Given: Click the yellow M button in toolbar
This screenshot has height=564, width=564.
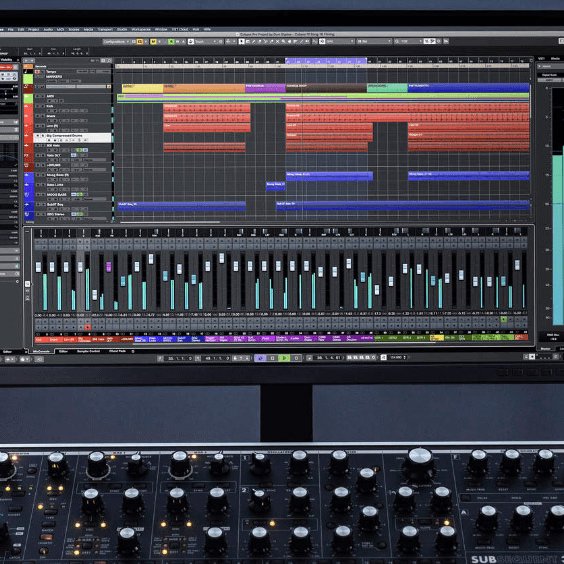Looking at the screenshot, I should [x=153, y=42].
